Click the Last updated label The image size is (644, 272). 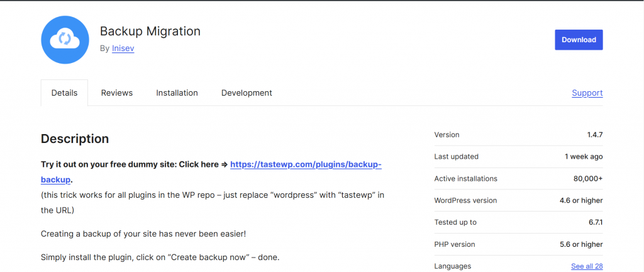[x=457, y=157]
